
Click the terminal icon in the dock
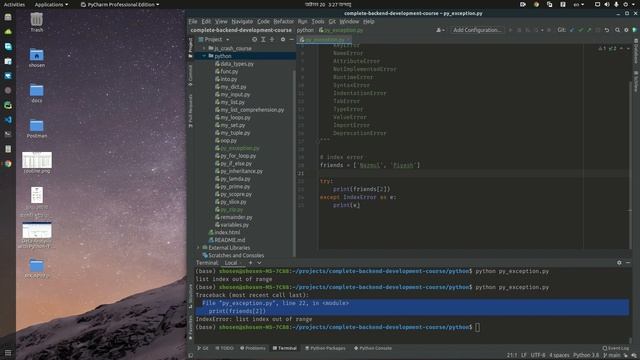coord(8,134)
